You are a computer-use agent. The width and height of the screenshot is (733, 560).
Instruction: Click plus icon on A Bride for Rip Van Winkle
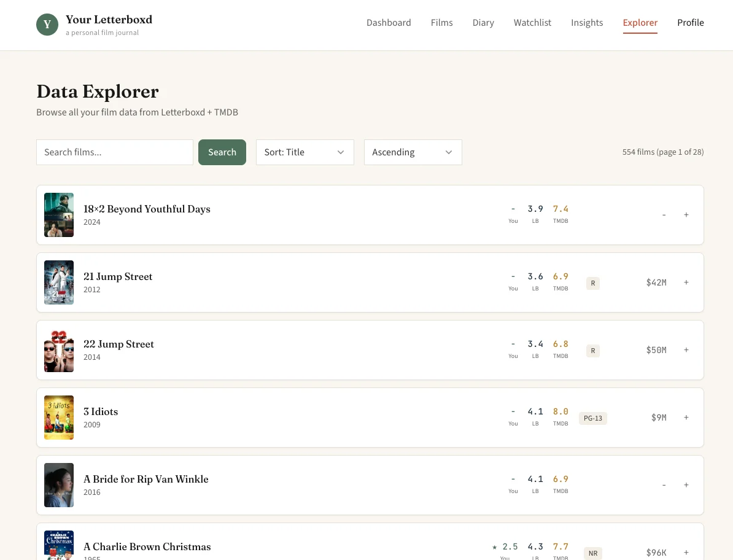click(x=686, y=485)
